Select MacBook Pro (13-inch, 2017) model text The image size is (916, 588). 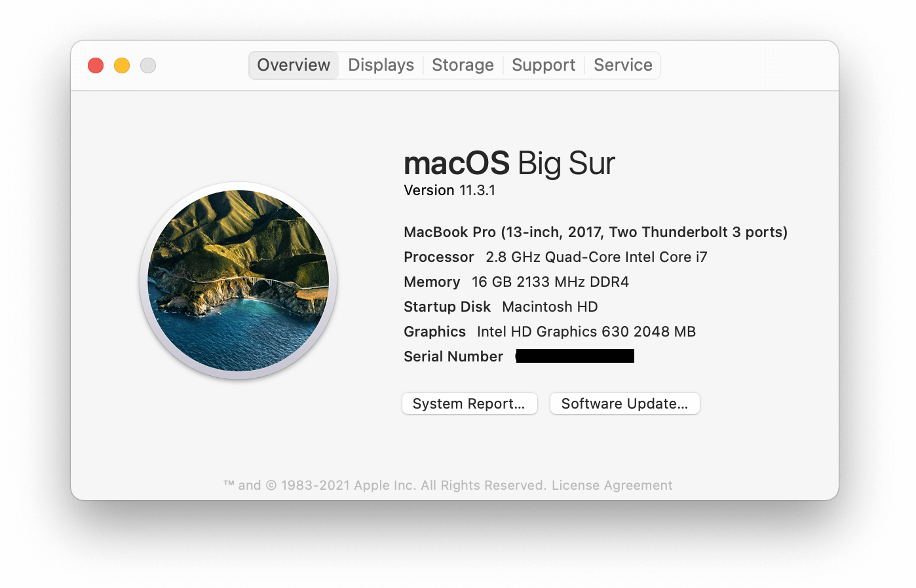pyautogui.click(x=596, y=232)
